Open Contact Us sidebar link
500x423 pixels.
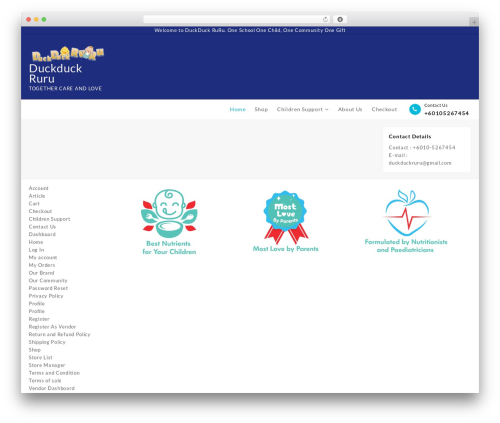42,227
